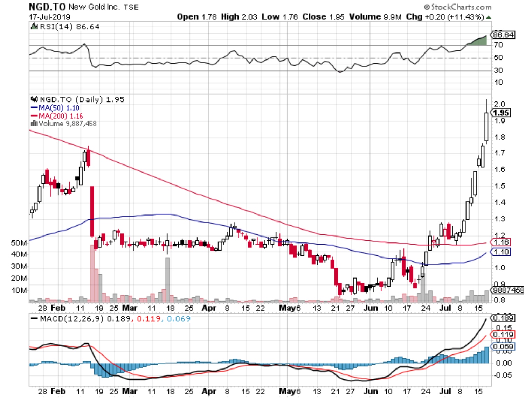Screen dimensions: 532x401
Task: Select the blue MA(50) line swatch in legend
Action: 34,108
